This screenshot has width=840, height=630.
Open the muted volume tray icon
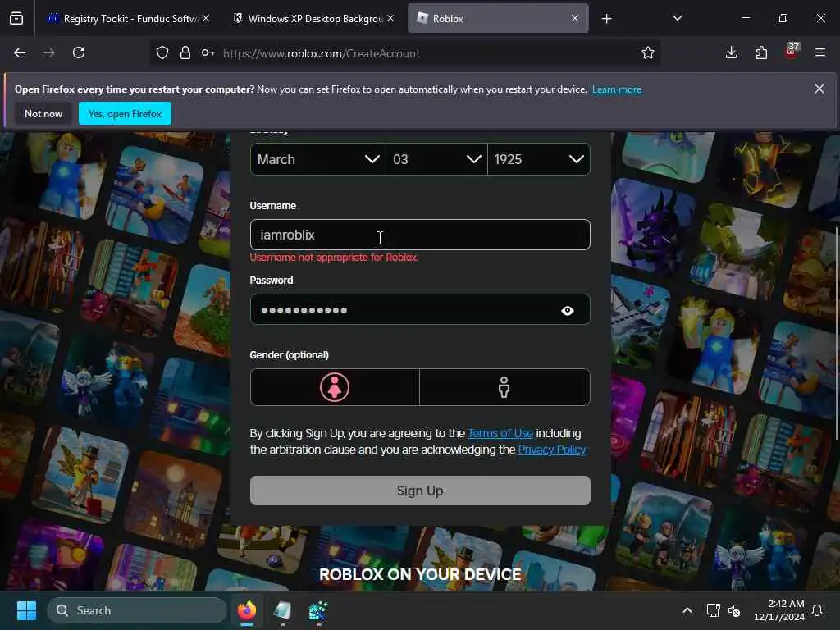pos(734,610)
